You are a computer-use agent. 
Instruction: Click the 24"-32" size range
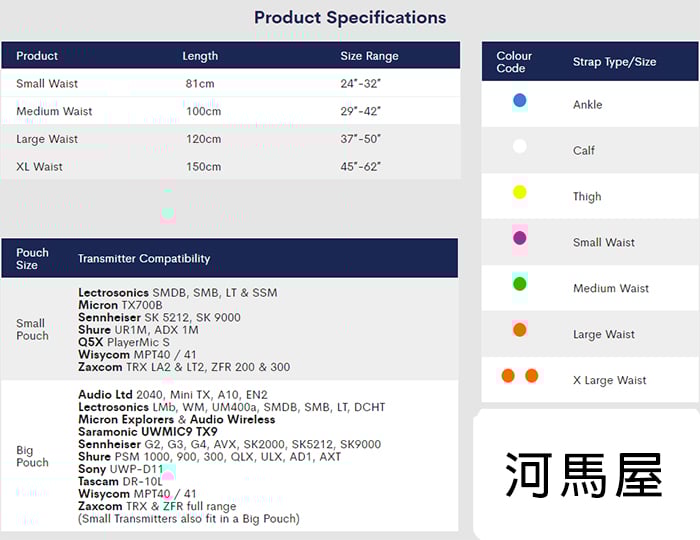[361, 83]
